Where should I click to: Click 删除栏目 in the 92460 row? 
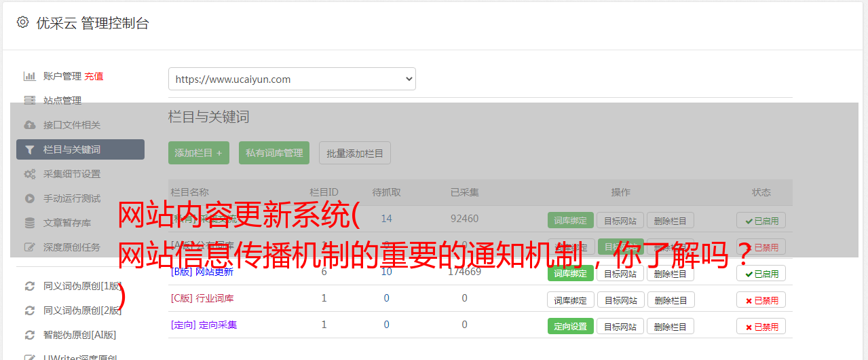(670, 220)
